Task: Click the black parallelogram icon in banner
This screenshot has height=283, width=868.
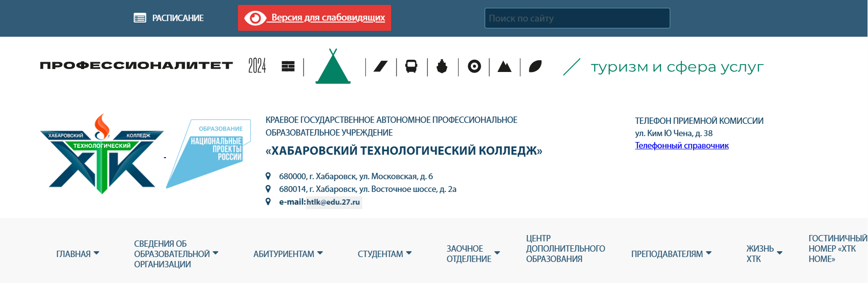Action: tap(380, 66)
